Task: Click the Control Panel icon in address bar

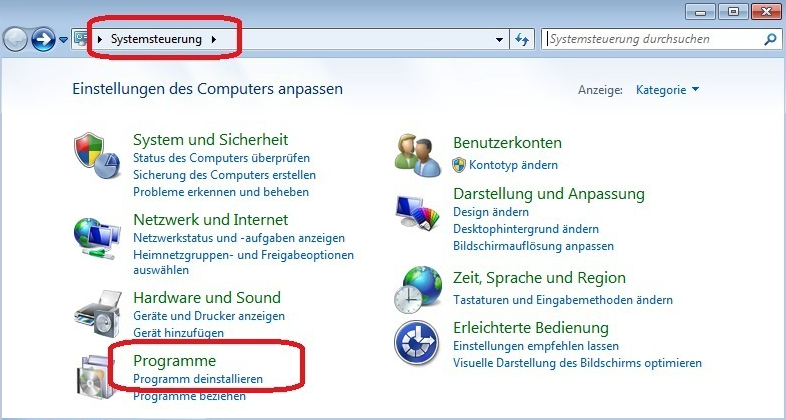Action: click(x=80, y=39)
